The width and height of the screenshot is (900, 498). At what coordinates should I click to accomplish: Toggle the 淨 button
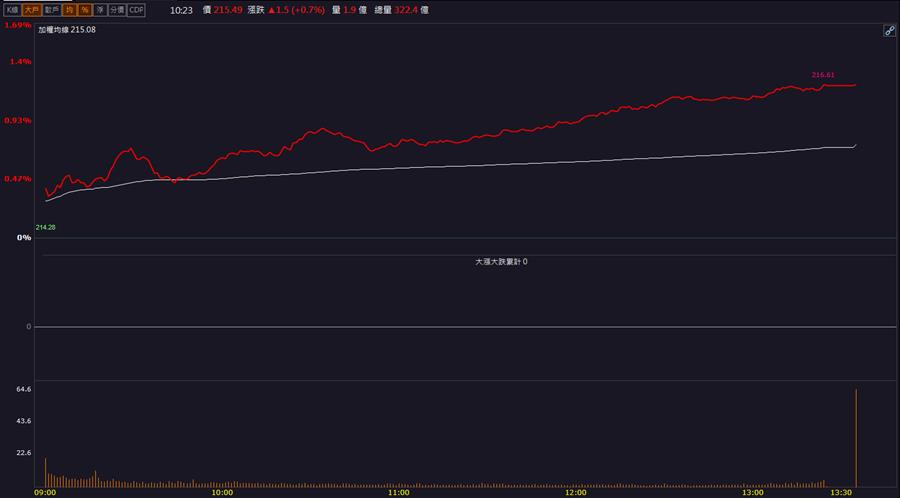pos(100,10)
